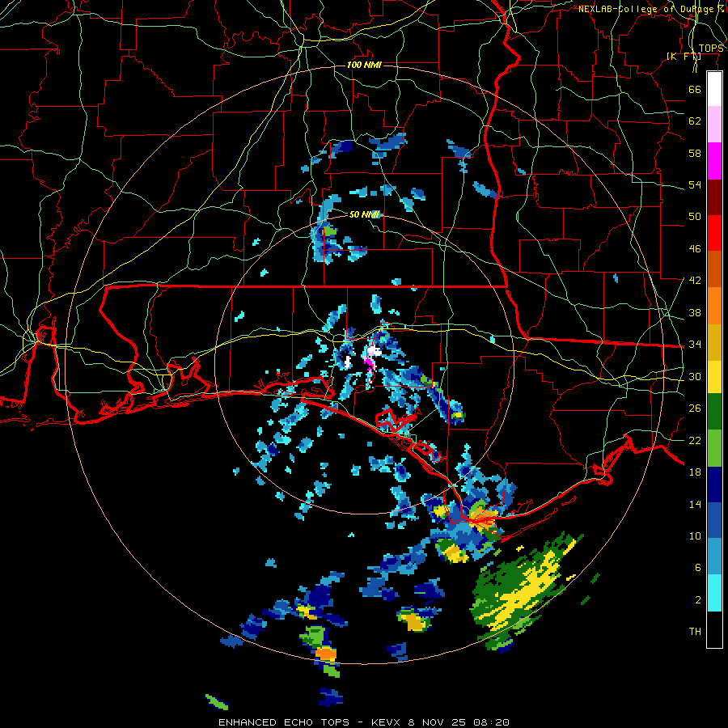Select the gold legend swatch

(x=714, y=343)
